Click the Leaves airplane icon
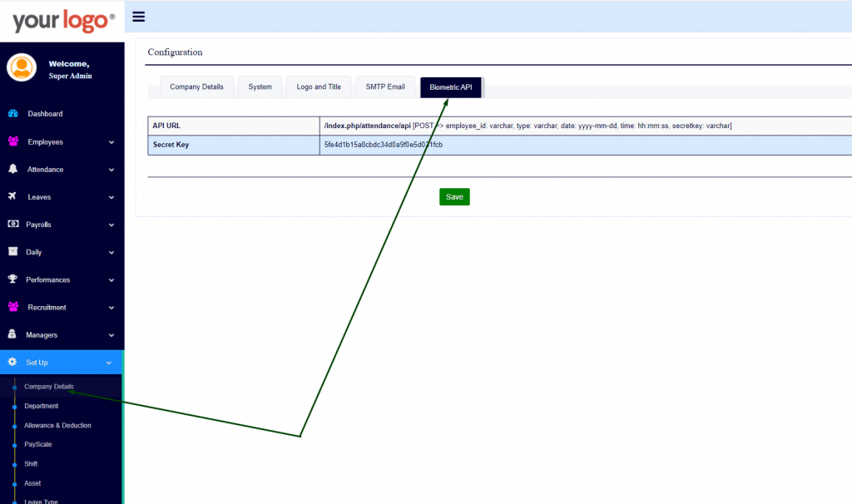This screenshot has width=852, height=504. (12, 197)
